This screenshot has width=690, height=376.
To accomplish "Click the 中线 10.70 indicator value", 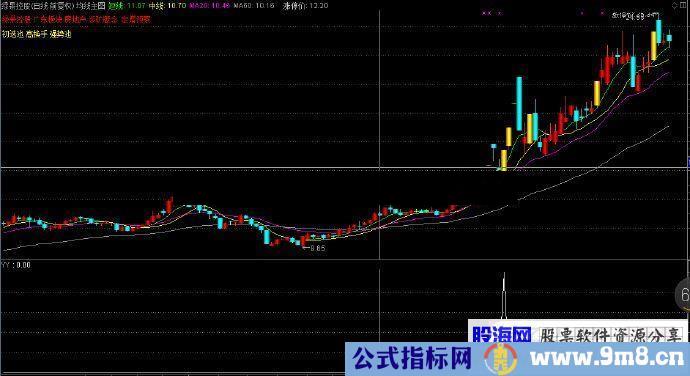I will [167, 6].
